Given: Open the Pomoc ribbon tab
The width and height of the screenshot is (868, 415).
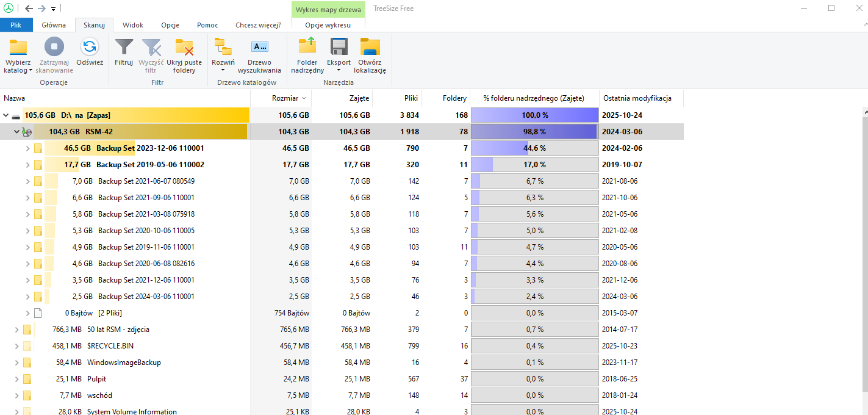Looking at the screenshot, I should (207, 25).
